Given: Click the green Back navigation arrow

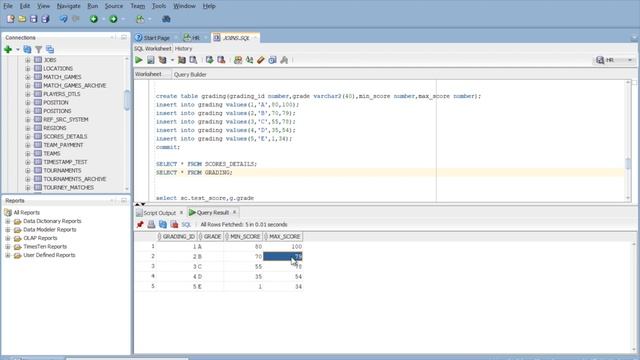Looking at the screenshot, I should click(x=94, y=19).
